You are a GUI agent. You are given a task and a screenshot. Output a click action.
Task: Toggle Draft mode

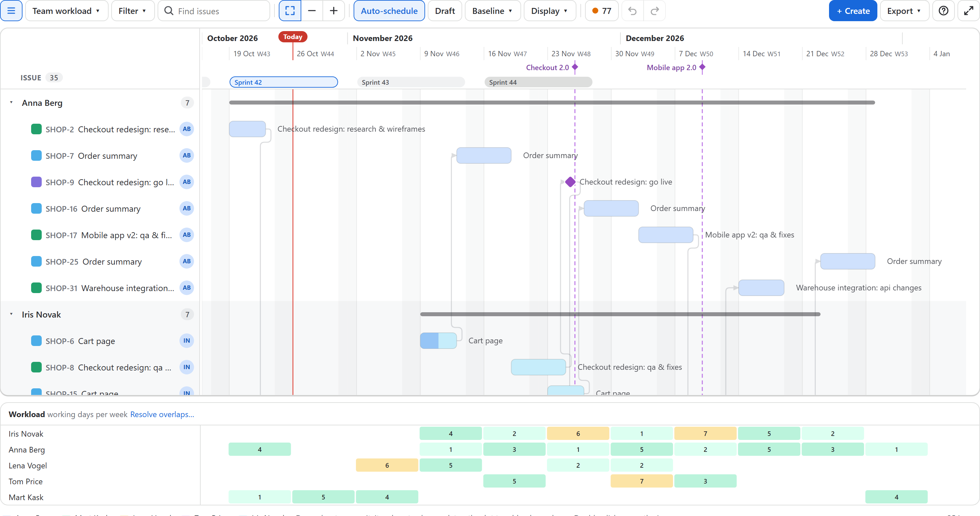coord(445,11)
